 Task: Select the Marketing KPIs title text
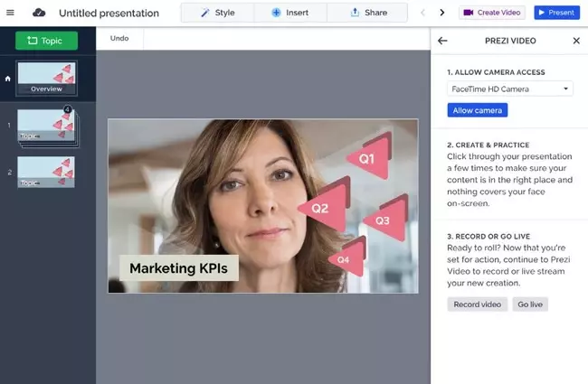pyautogui.click(x=178, y=268)
